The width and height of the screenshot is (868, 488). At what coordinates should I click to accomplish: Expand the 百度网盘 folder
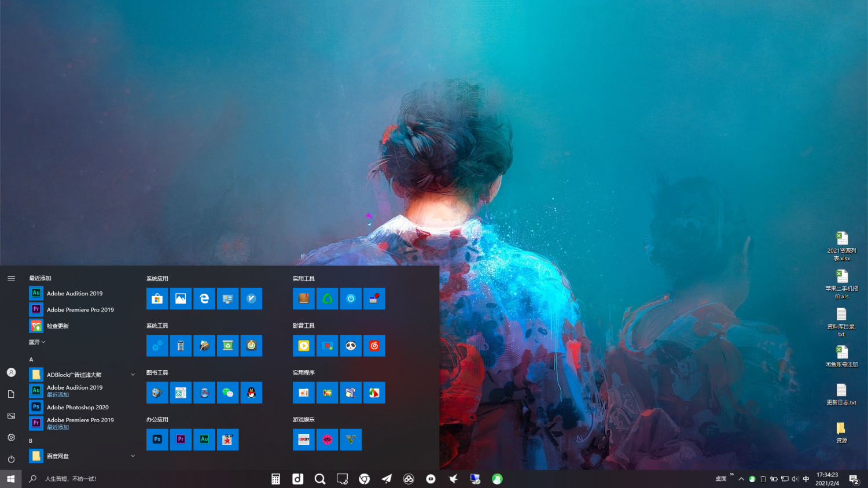(x=83, y=456)
